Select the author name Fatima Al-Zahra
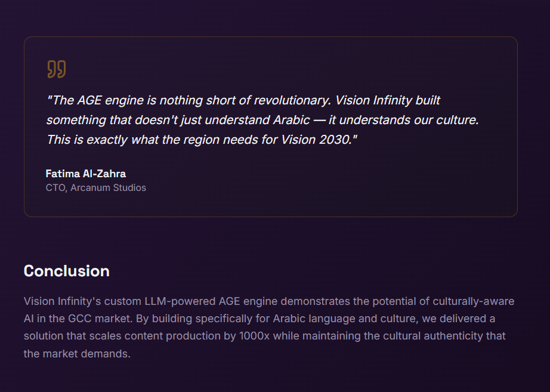Image resolution: width=550 pixels, height=392 pixels. [85, 174]
